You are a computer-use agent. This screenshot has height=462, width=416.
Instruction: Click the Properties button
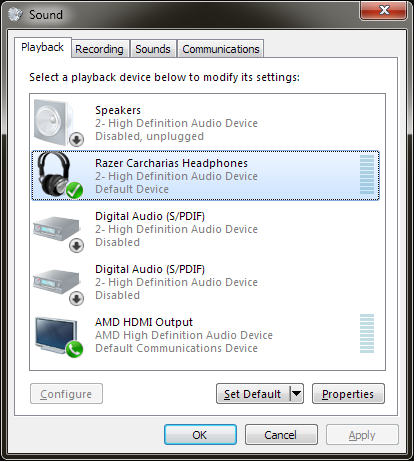click(348, 394)
